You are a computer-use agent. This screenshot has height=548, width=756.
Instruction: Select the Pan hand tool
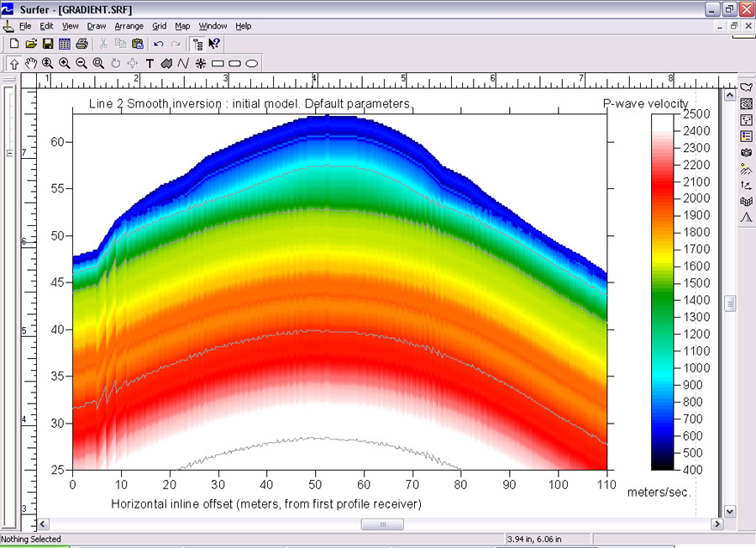(31, 63)
